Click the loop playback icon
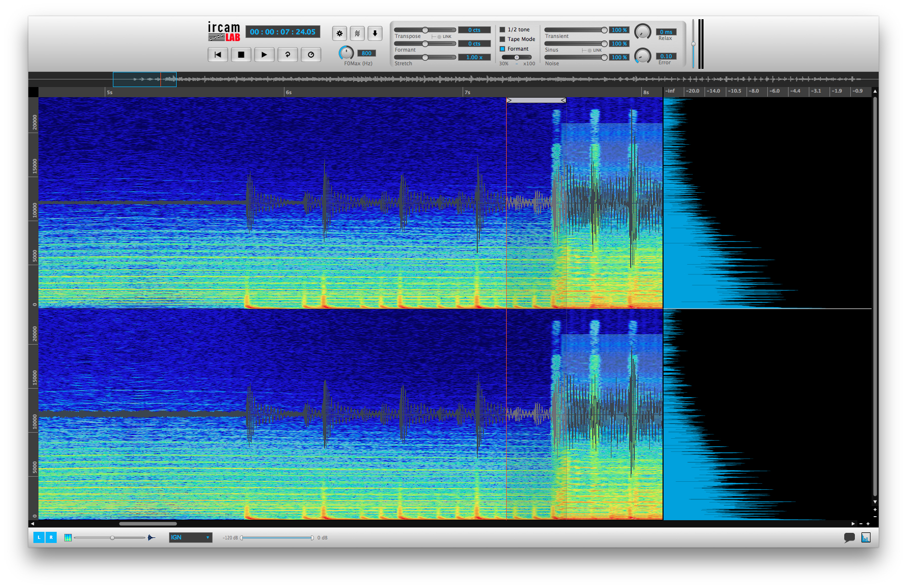907x588 pixels. coord(287,55)
